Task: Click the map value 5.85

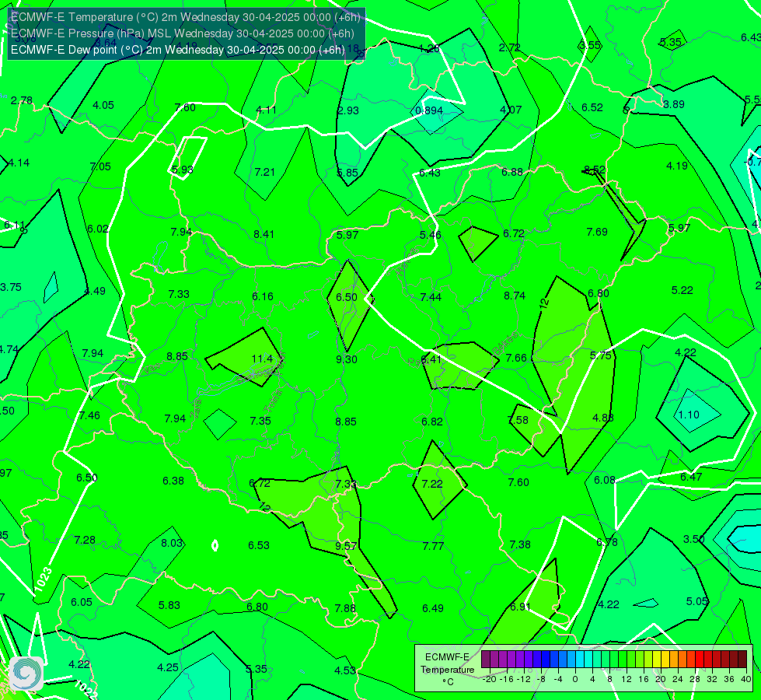Action: 347,173
